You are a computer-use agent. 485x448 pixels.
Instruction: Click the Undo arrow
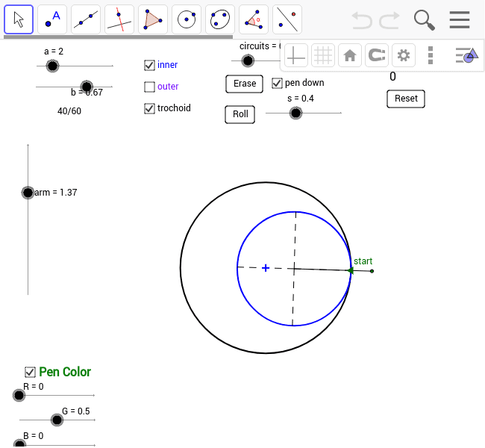click(x=362, y=20)
